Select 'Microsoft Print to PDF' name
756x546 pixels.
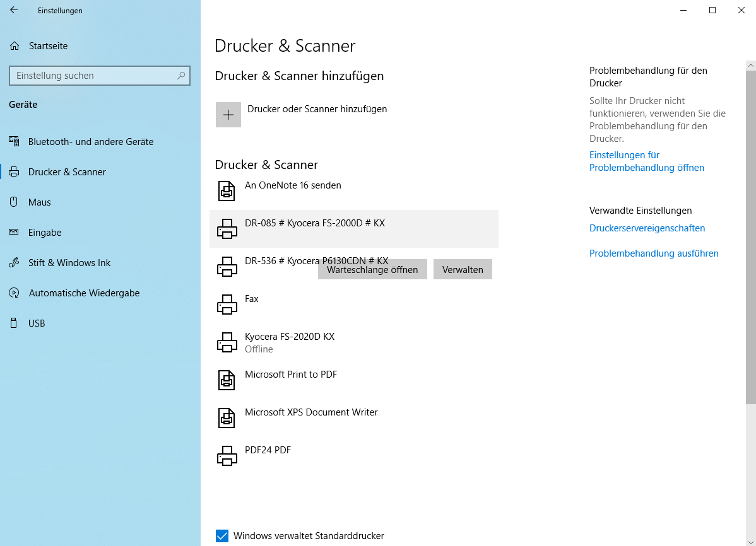tap(291, 375)
